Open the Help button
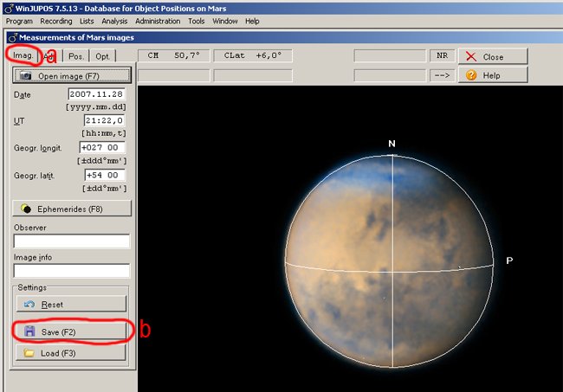 click(492, 75)
